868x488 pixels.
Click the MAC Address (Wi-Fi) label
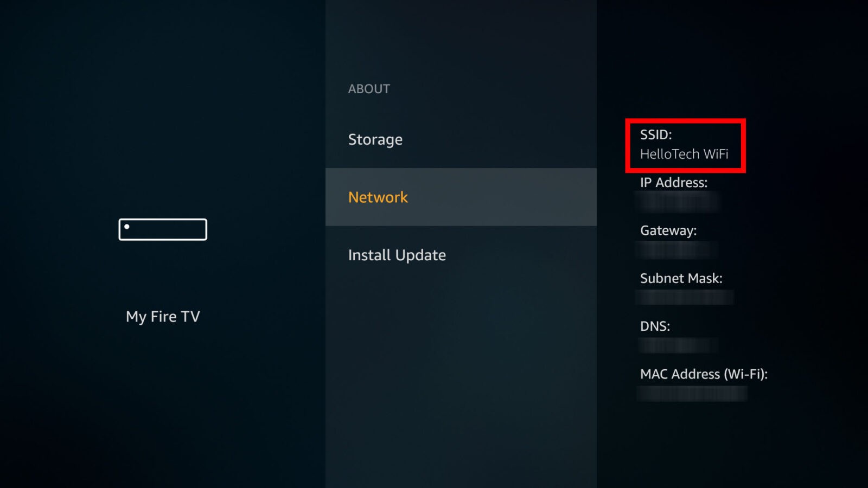[704, 374]
